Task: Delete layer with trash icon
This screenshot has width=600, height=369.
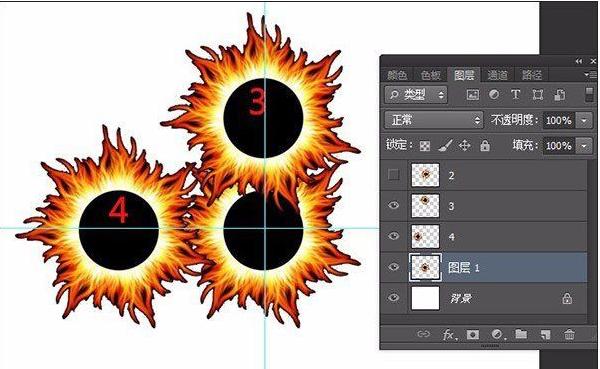Action: coord(569,335)
